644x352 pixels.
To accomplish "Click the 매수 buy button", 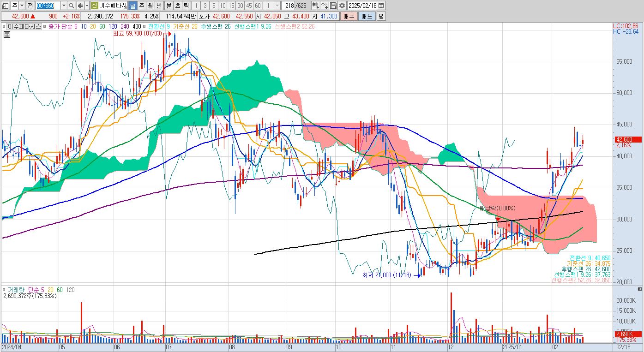I will (349, 16).
